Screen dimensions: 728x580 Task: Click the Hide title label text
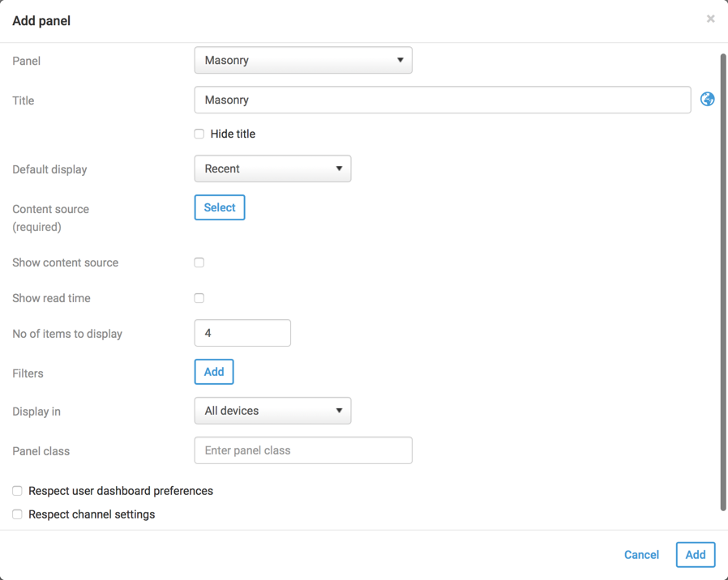pyautogui.click(x=233, y=134)
